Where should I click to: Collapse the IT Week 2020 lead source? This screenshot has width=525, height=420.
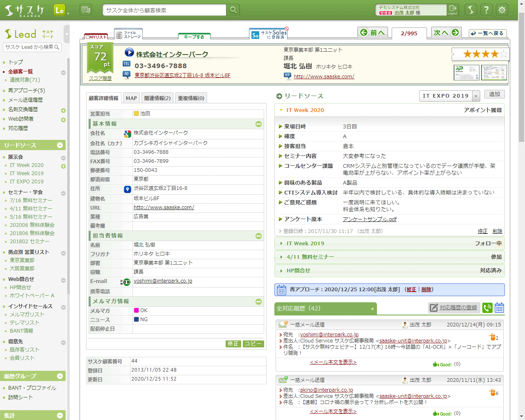point(281,110)
